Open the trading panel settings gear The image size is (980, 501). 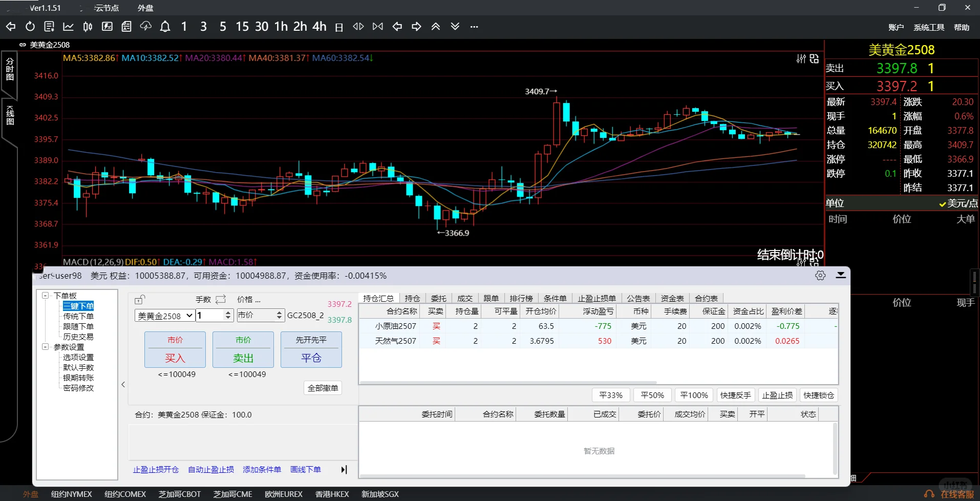(x=820, y=276)
